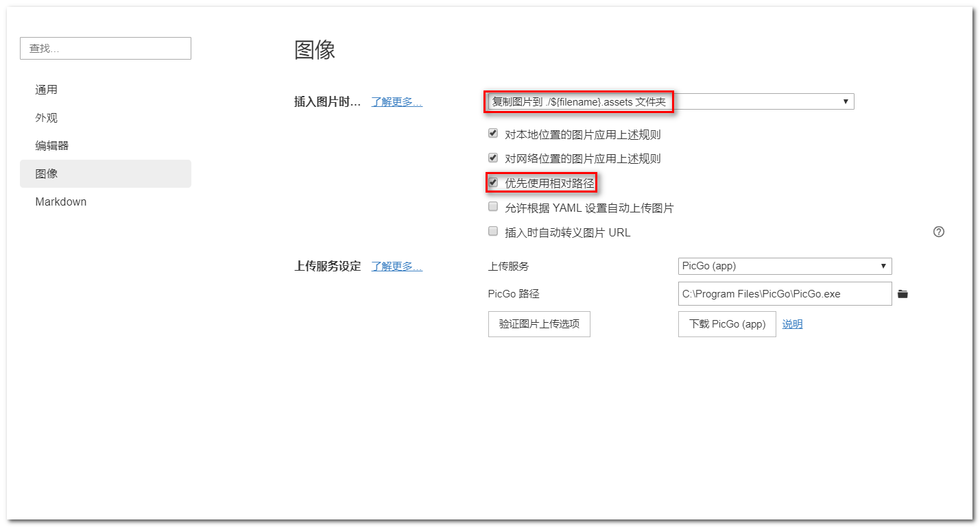The width and height of the screenshot is (980, 527).
Task: Click the 上传服务设定 section label
Action: coord(328,267)
